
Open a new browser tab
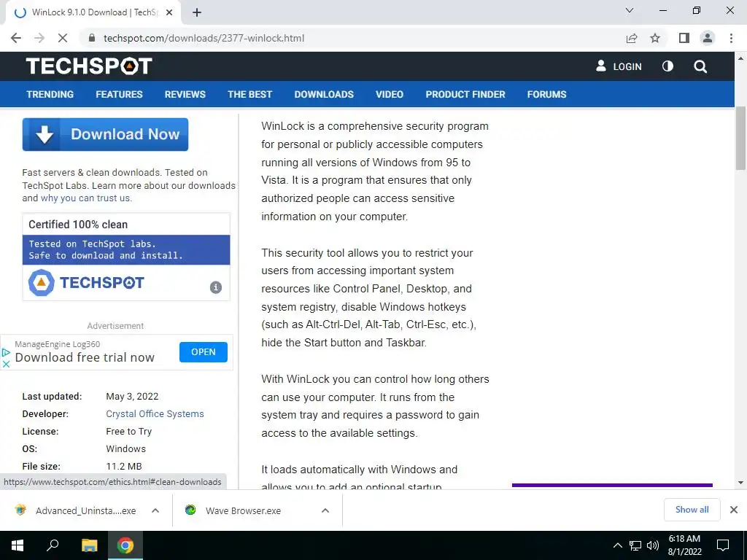click(x=197, y=12)
